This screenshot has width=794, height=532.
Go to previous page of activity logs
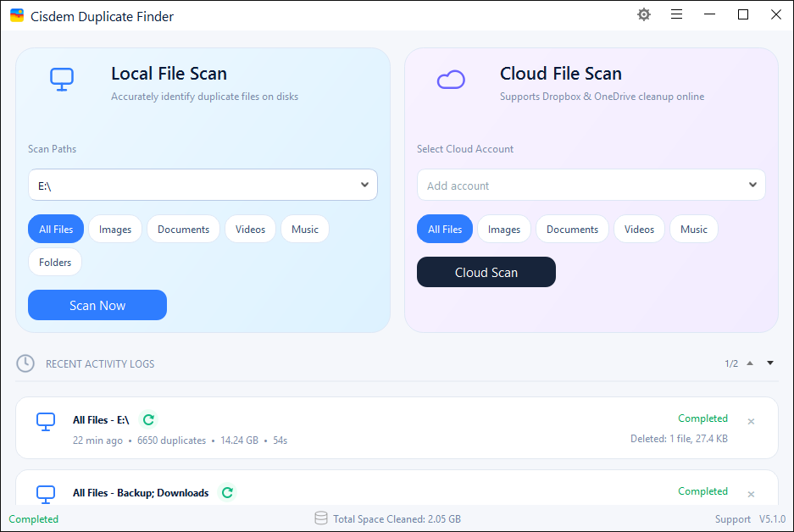pos(750,363)
